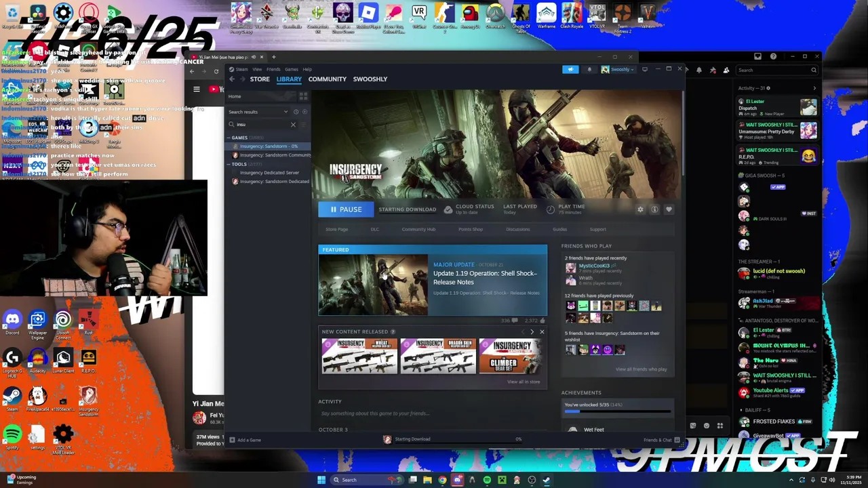This screenshot has height=488, width=868.
Task: Open Steam Big Picture mode icon
Action: point(644,69)
